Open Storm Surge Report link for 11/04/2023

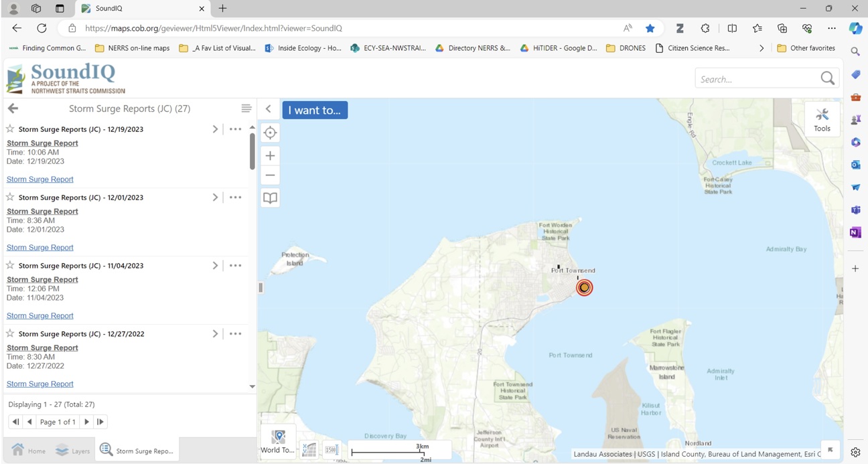[x=40, y=315]
